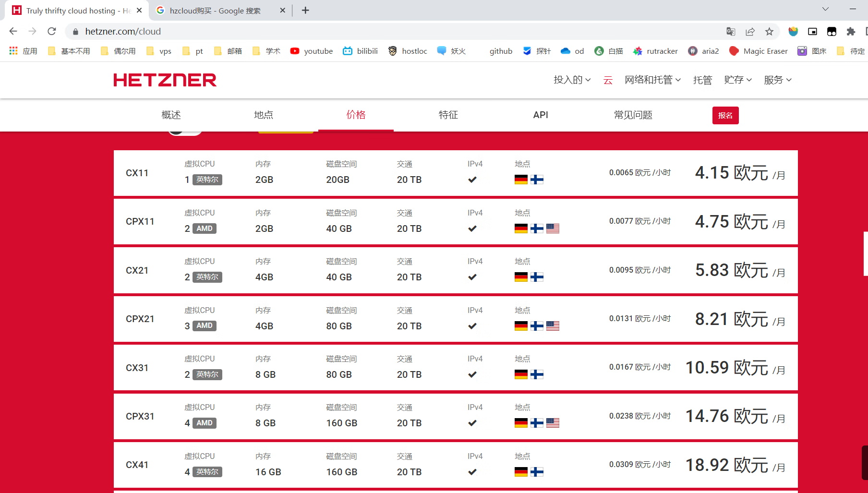
Task: Open the rutracker bookmark
Action: pos(655,51)
